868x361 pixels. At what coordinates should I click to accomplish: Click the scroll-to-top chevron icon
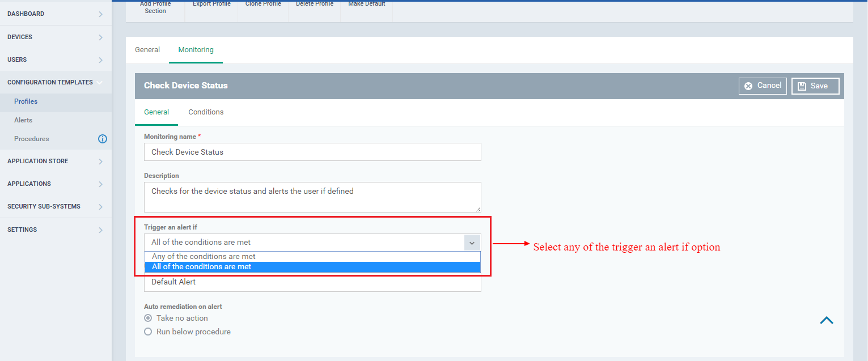coord(827,320)
